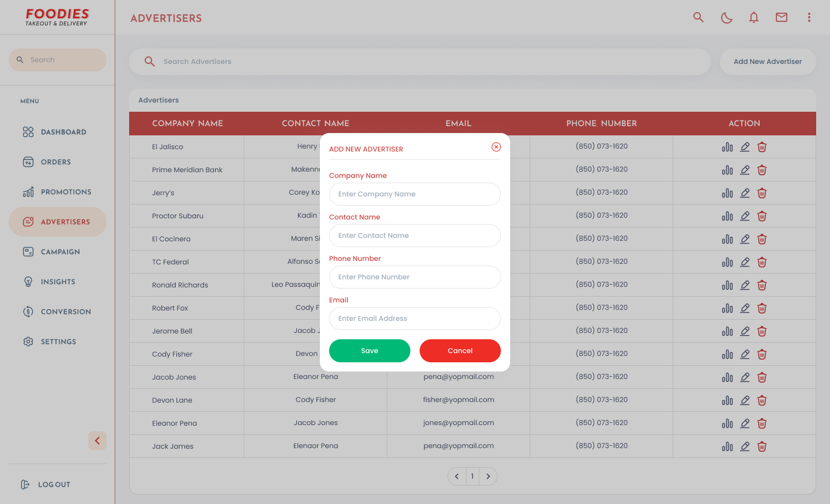Go to the previous page arrow
The width and height of the screenshot is (830, 504).
456,476
